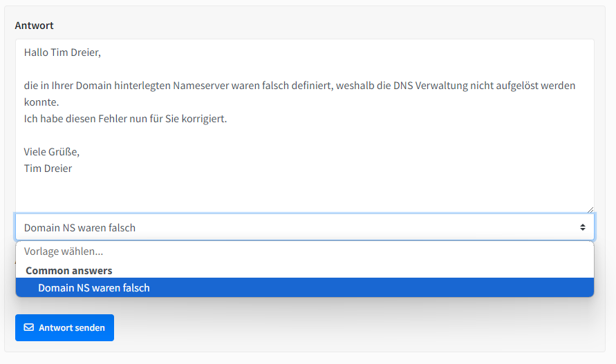Viewport: 616px width, 364px height.
Task: Select the highlighted "Domain NS waren falsch" option
Action: coord(94,288)
